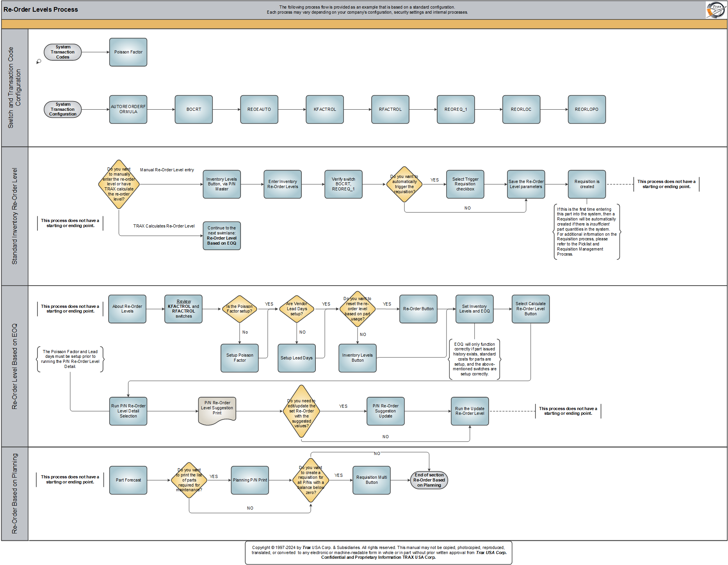Click Run the Update Re-Order Level box
Viewport: 728px width, 565px height.
click(470, 411)
